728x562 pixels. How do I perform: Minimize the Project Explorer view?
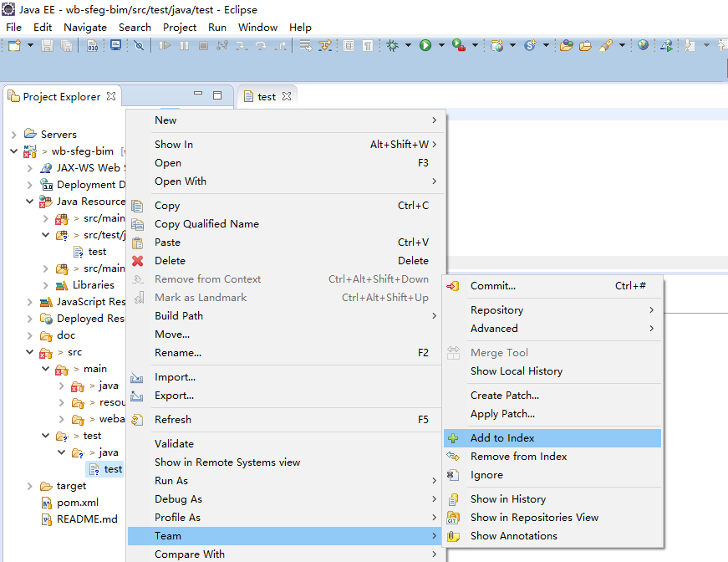click(x=198, y=95)
